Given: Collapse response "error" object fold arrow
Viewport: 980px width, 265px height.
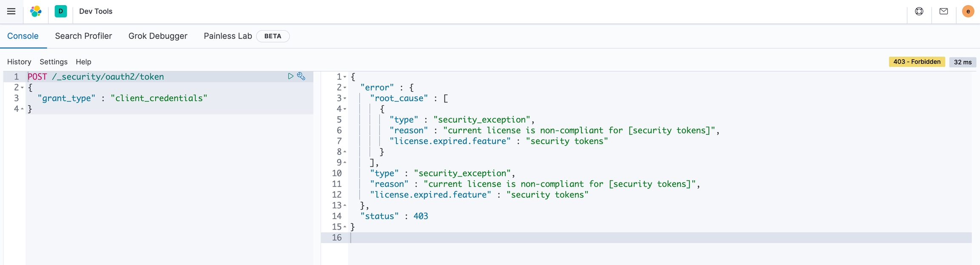Looking at the screenshot, I should 345,87.
